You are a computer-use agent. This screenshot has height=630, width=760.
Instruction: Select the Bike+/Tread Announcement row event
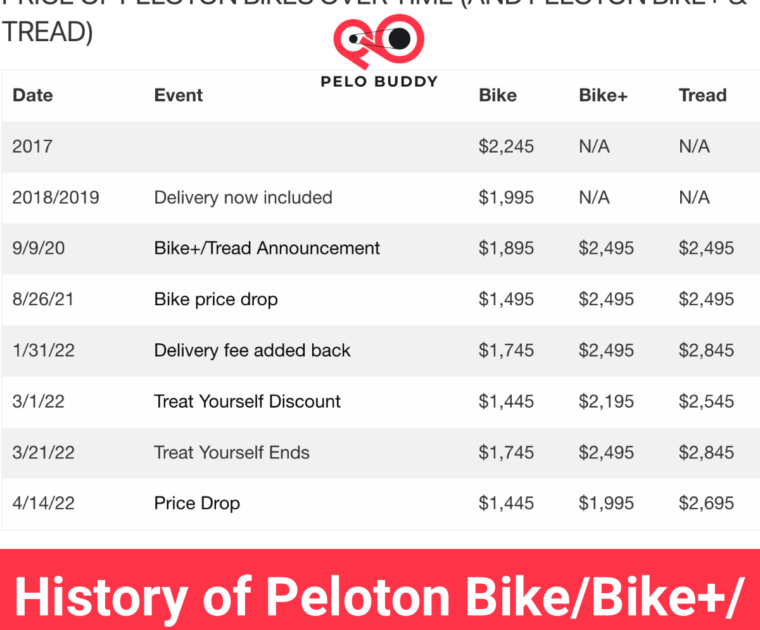[267, 249]
